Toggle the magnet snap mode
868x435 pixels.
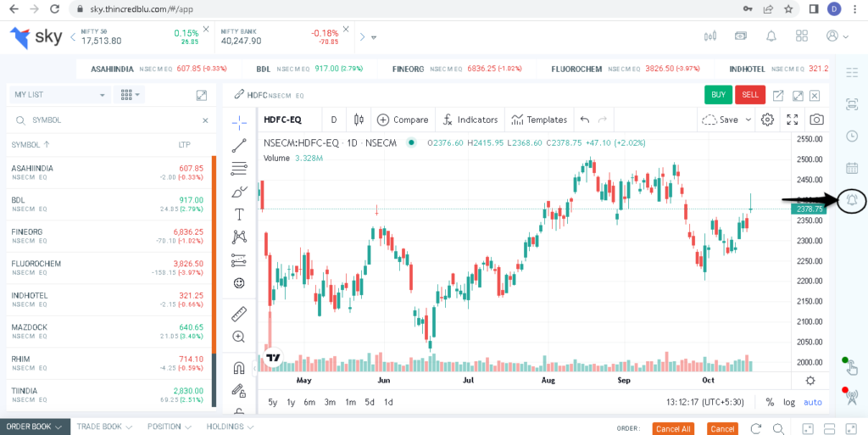[x=239, y=368]
